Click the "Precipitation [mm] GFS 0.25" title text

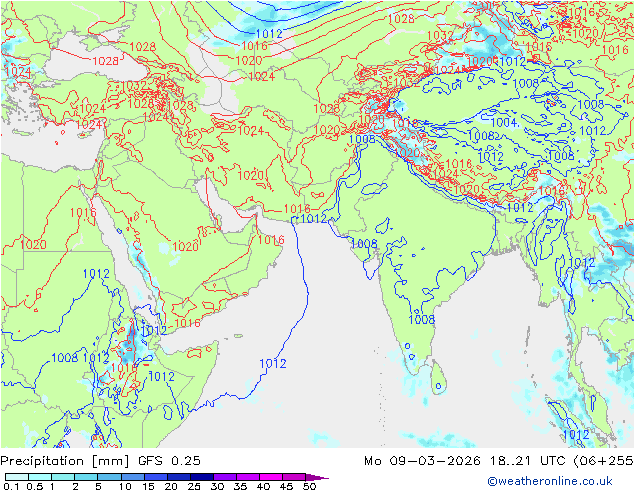click(100, 461)
